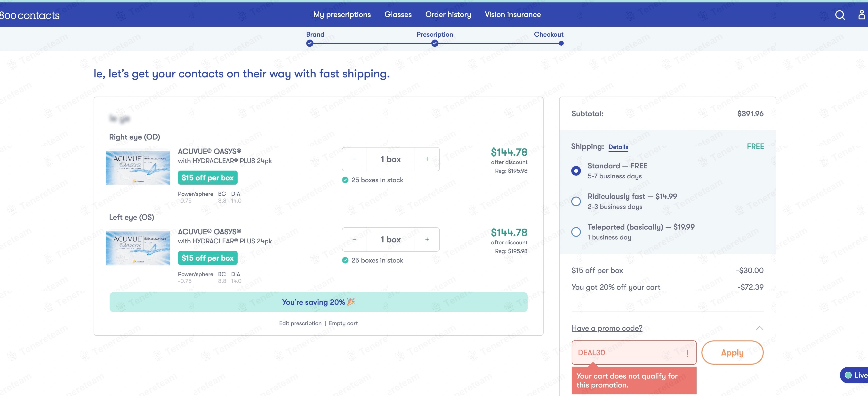This screenshot has width=868, height=396.
Task: Open shipping Details link
Action: pyautogui.click(x=618, y=147)
